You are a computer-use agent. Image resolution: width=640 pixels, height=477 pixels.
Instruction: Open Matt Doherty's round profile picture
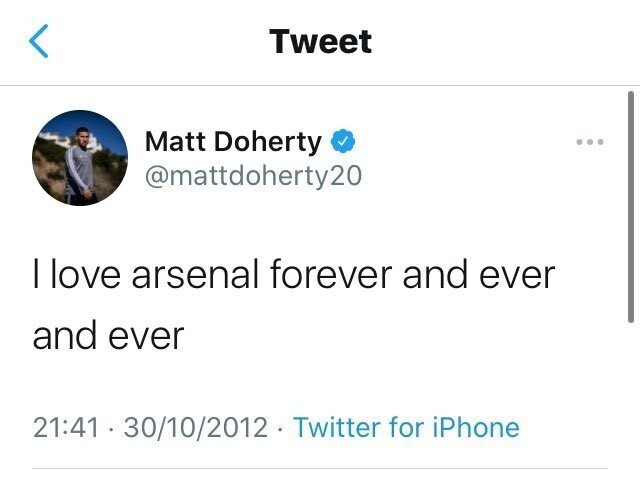[80, 158]
